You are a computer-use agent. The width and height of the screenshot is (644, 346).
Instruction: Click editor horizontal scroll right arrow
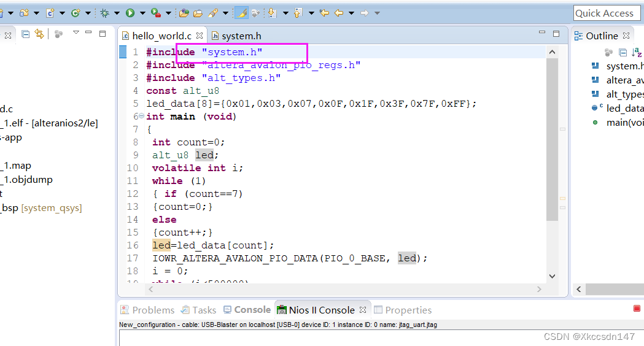[x=539, y=290]
